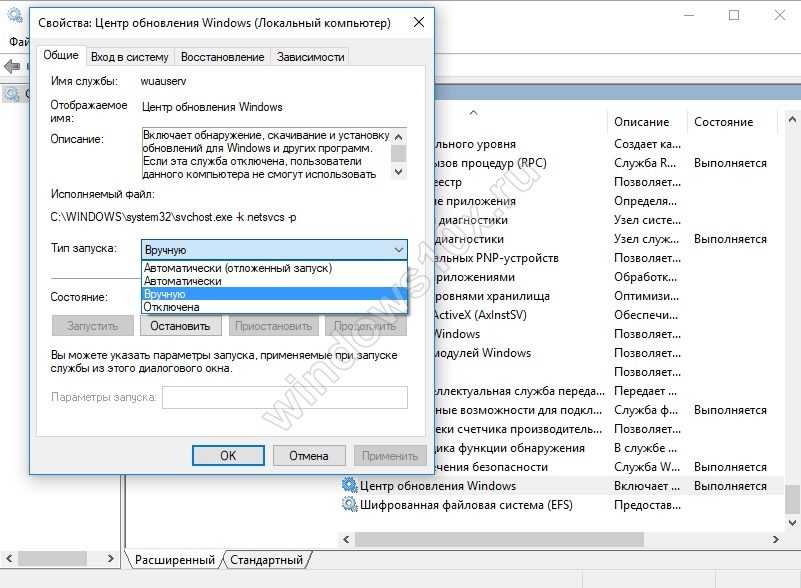The width and height of the screenshot is (801, 588).
Task: Click executable path svchost.exe text
Action: [x=173, y=217]
